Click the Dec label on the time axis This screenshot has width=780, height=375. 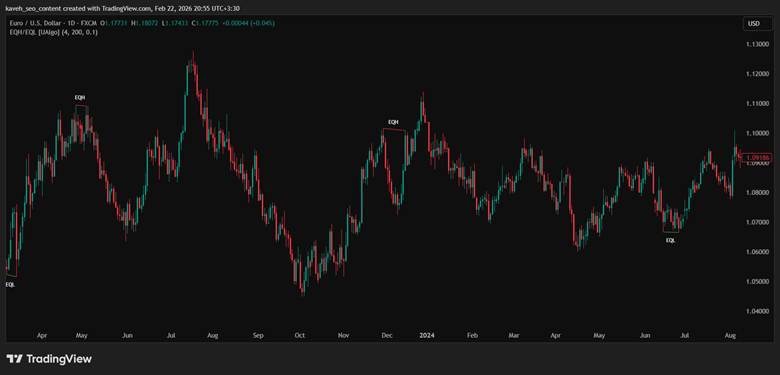[387, 336]
